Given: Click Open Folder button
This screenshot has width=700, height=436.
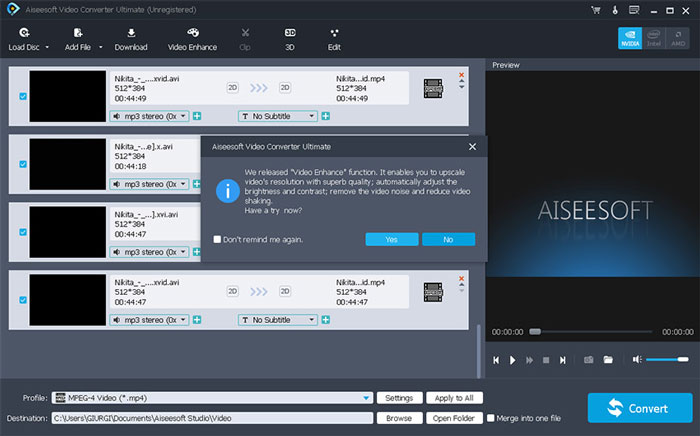Looking at the screenshot, I should click(454, 418).
